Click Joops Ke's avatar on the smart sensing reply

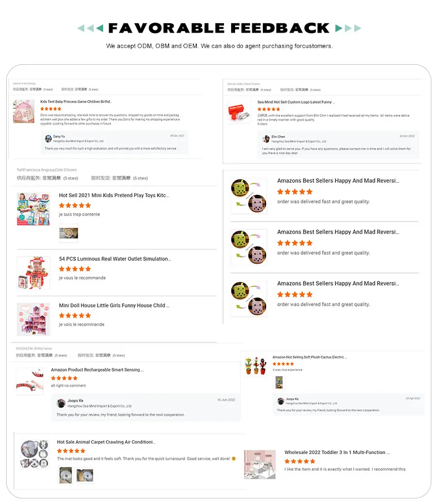[x=61, y=403]
